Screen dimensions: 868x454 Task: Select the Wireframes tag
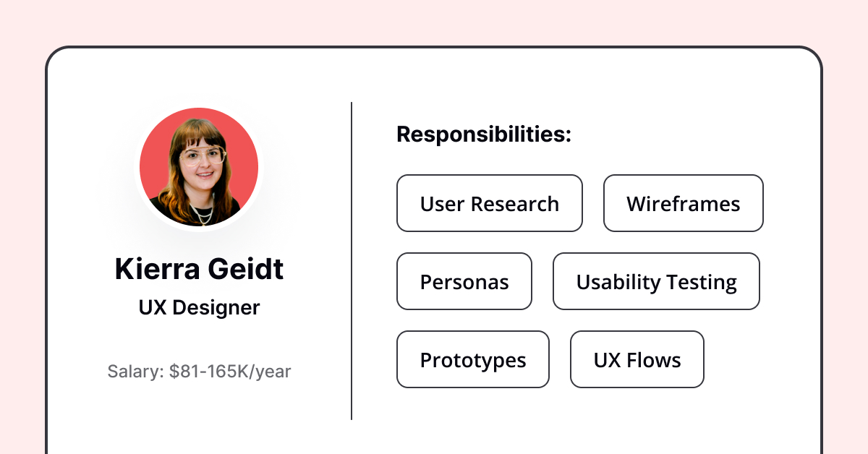[684, 203]
